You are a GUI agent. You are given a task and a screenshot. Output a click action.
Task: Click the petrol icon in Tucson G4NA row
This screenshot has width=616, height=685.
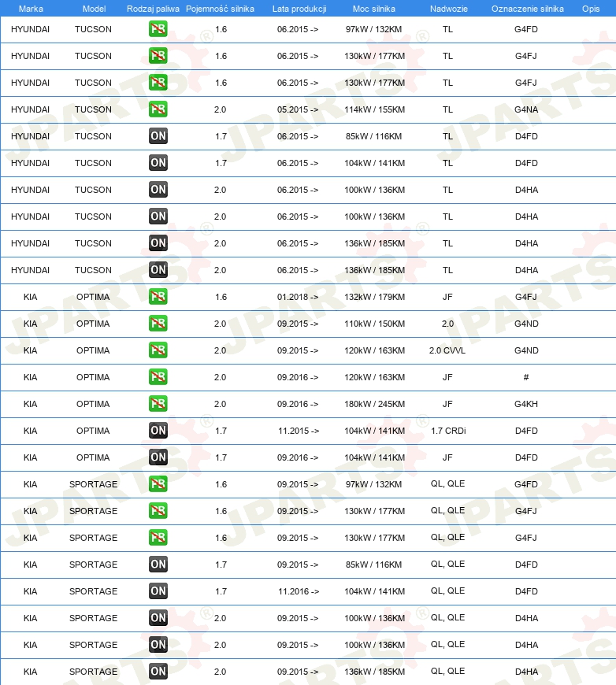[158, 109]
